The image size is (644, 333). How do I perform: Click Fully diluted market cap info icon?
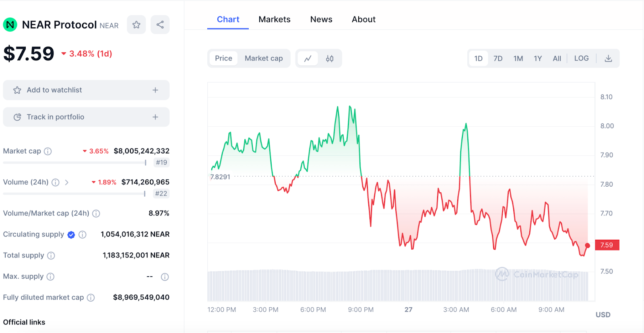[91, 298]
